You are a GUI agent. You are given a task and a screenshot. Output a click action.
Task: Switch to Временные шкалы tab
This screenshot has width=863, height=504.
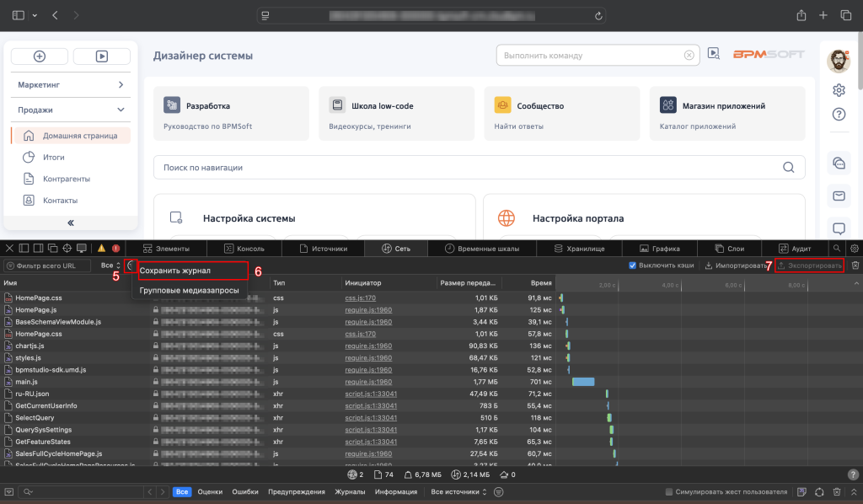[x=482, y=249]
